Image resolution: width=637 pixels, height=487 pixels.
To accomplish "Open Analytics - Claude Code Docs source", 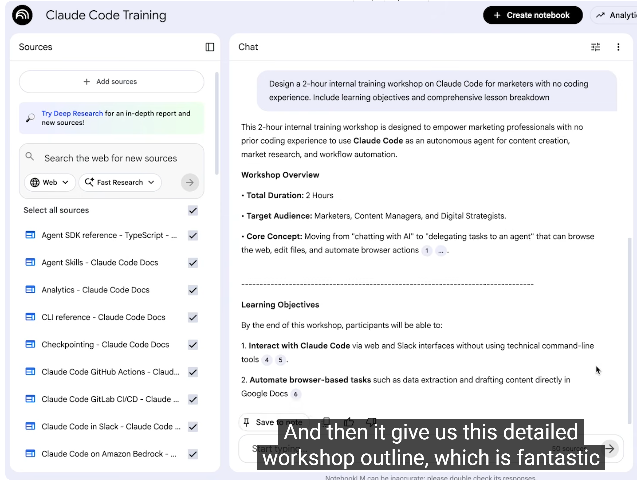I will coord(95,290).
